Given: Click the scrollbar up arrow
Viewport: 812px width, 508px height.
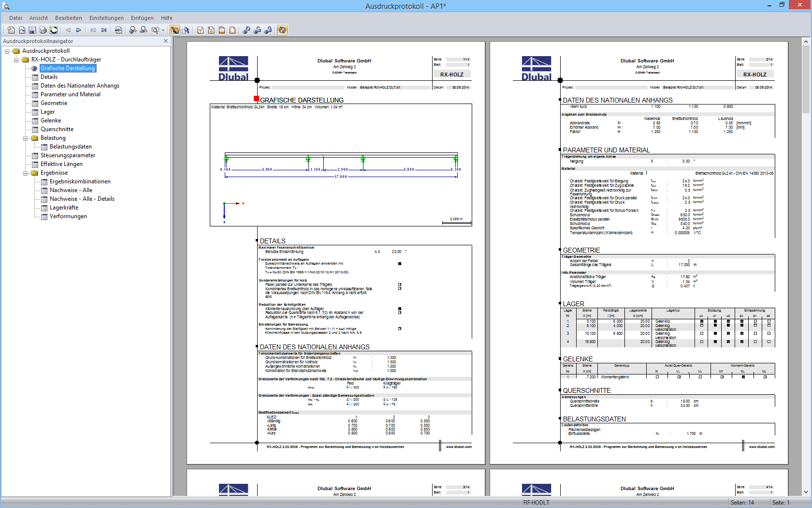Looking at the screenshot, I should (806, 42).
